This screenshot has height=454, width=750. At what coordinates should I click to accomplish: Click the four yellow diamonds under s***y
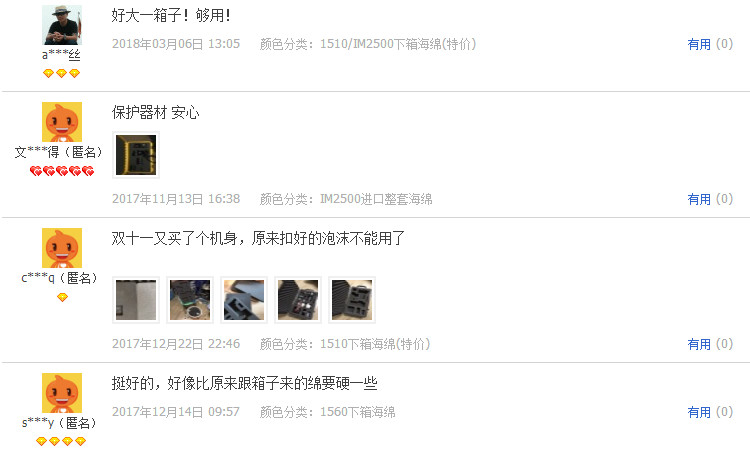(61, 441)
